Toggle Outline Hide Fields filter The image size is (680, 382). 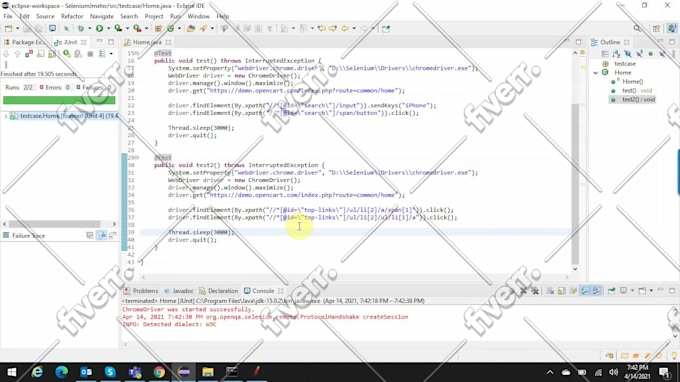(628, 54)
